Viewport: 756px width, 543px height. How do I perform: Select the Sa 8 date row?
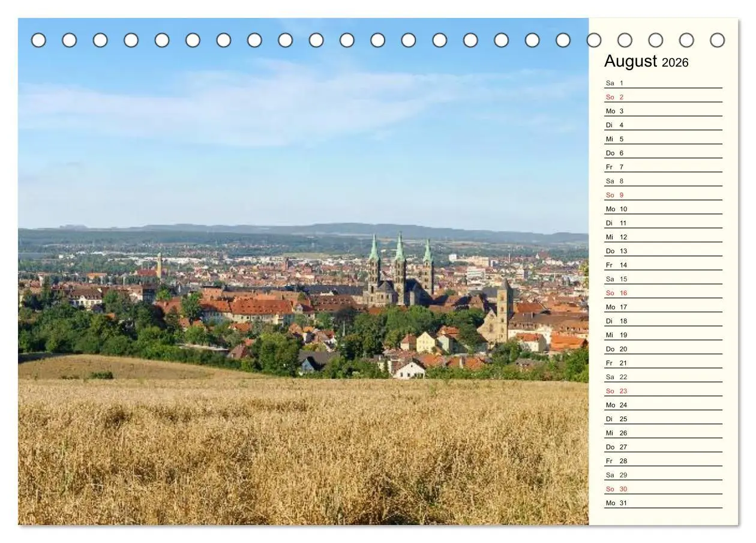coord(663,181)
